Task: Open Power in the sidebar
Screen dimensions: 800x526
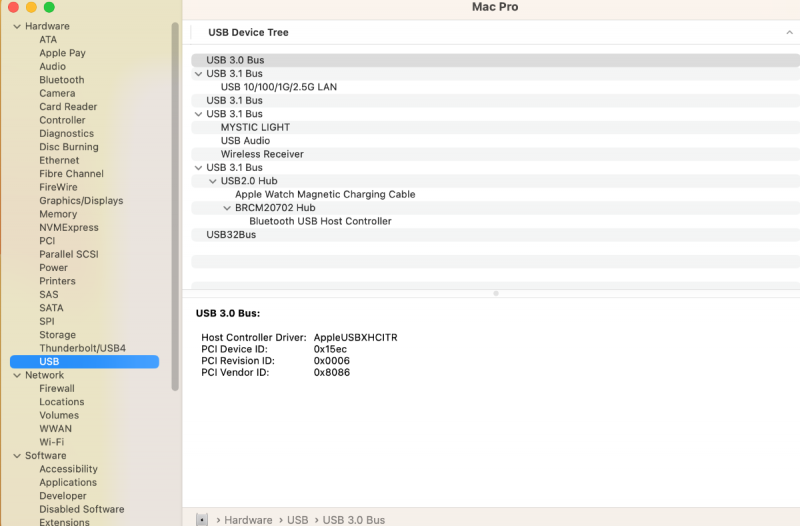Action: pyautogui.click(x=54, y=268)
